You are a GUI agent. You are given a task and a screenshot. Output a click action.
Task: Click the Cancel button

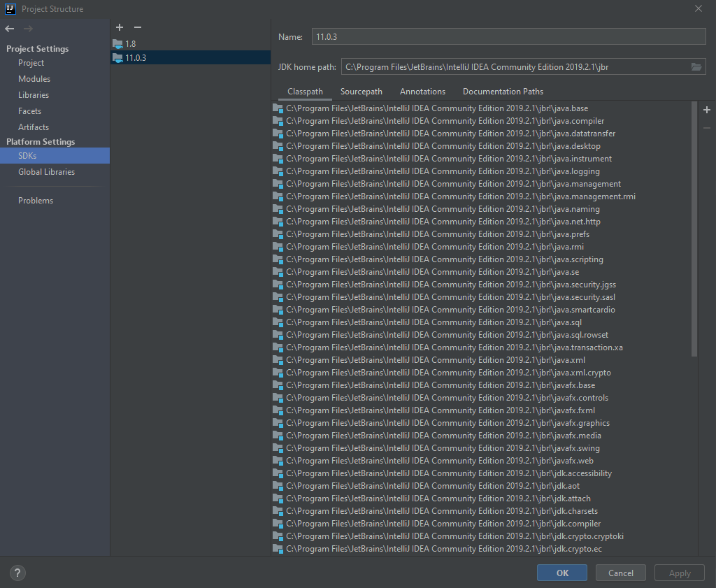(x=621, y=573)
